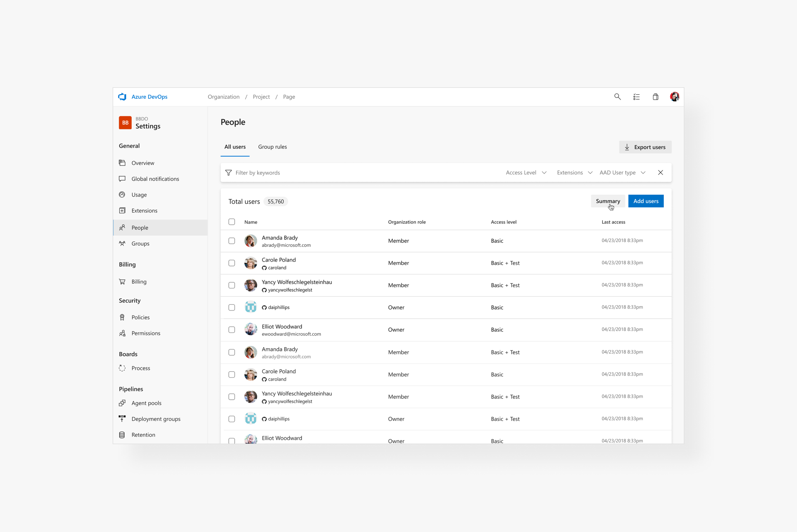
Task: Click the Global notifications chat icon
Action: click(x=122, y=179)
